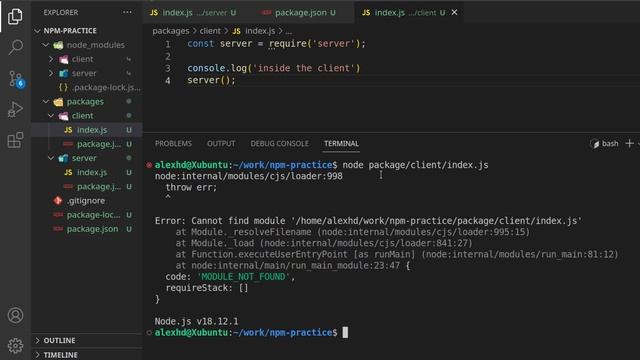Click 'index.js' in the breadcrumb

260,31
